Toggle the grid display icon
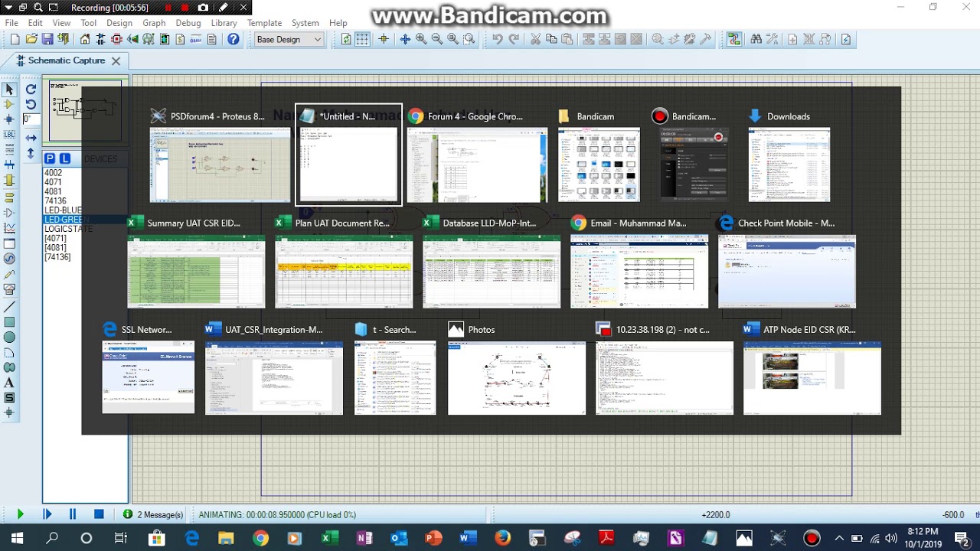This screenshot has height=551, width=980. tap(362, 39)
